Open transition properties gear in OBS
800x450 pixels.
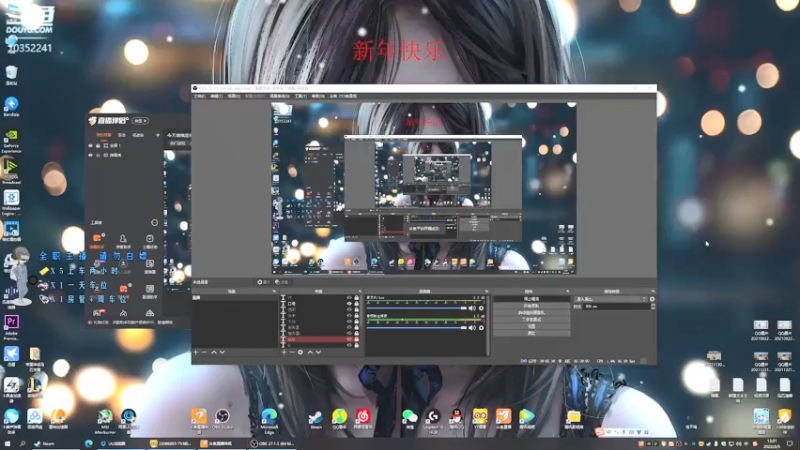(652, 299)
